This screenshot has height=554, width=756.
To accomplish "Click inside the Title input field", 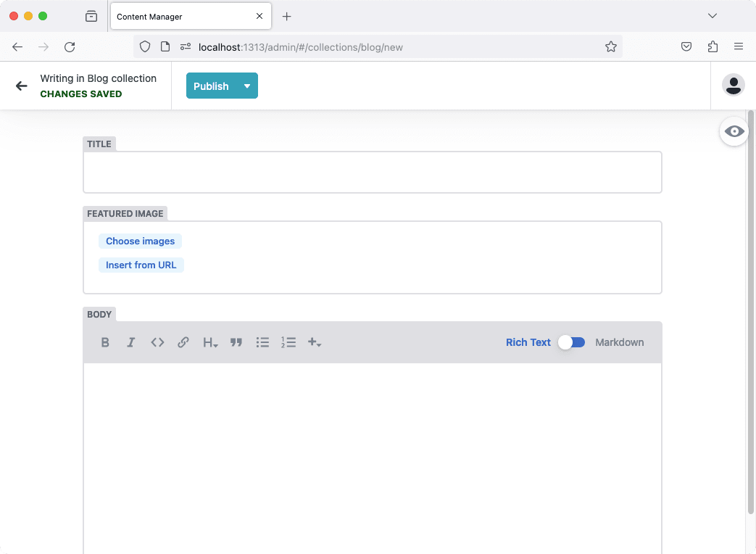I will [x=372, y=172].
